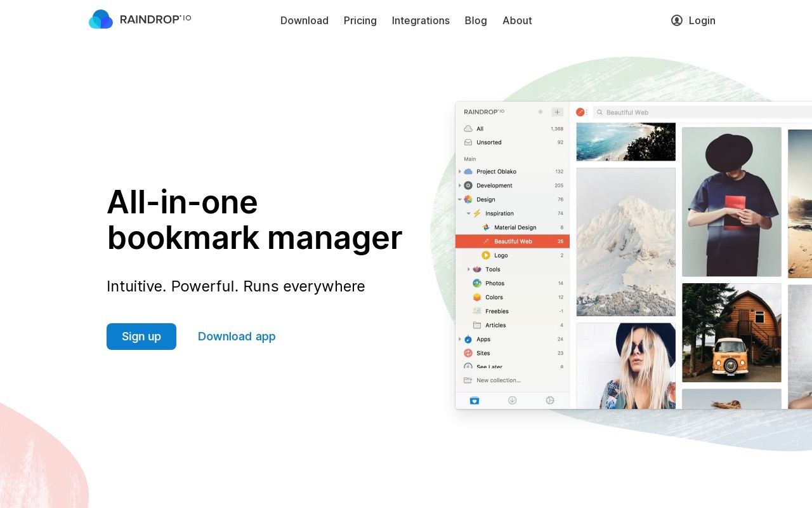
Task: Click the All bookmarks cloud icon
Action: point(468,128)
